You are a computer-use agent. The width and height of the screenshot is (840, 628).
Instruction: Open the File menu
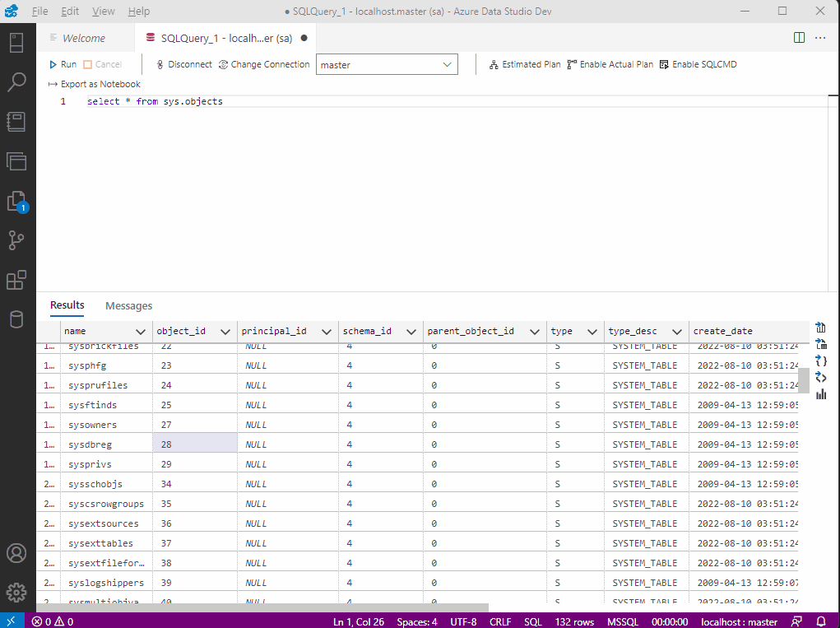click(x=39, y=11)
